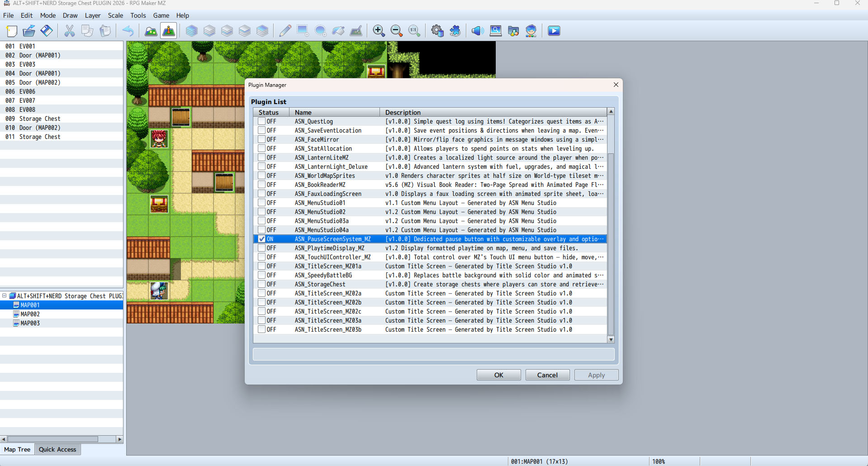Click the Save Project icon
Screen dimensions: 868x466
pyautogui.click(x=47, y=31)
